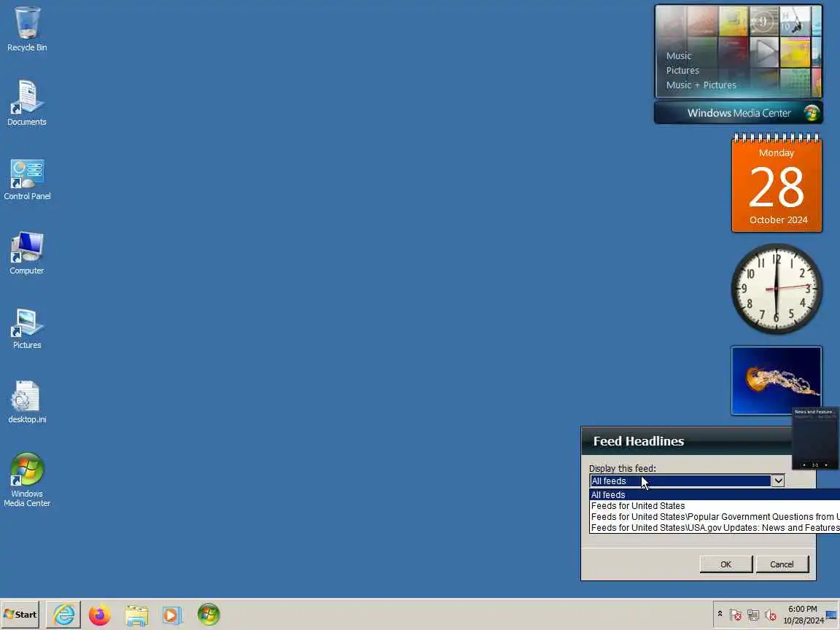Open the Pictures desktop shortcut
This screenshot has height=630, width=840.
click(x=27, y=328)
